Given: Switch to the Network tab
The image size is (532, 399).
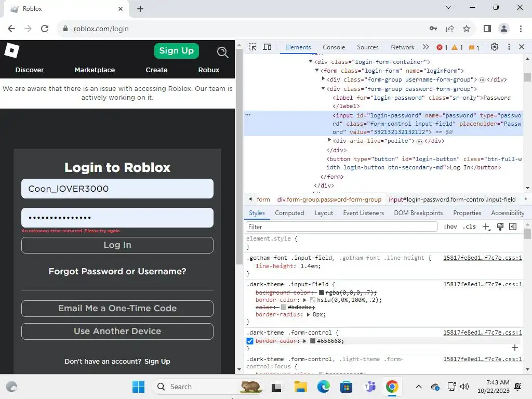Looking at the screenshot, I should (403, 47).
